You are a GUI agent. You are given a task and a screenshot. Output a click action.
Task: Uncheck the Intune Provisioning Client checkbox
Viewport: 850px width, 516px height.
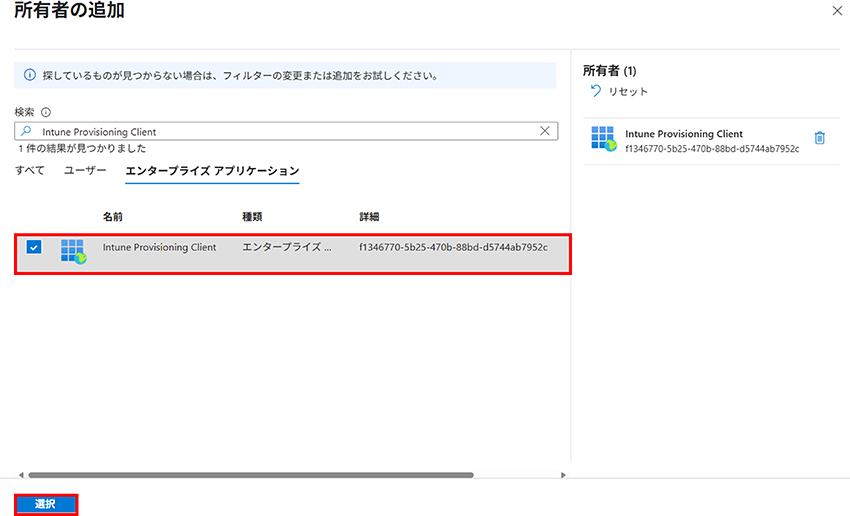pyautogui.click(x=34, y=247)
